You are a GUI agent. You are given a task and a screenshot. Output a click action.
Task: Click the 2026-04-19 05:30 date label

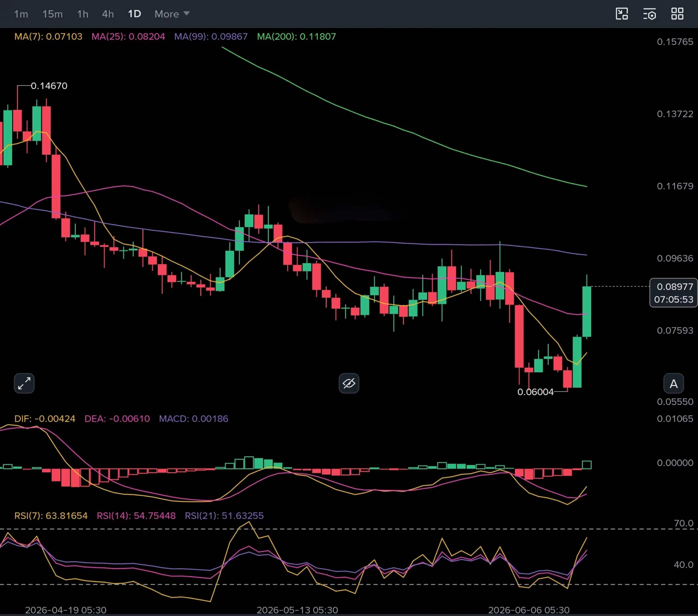coord(65,610)
